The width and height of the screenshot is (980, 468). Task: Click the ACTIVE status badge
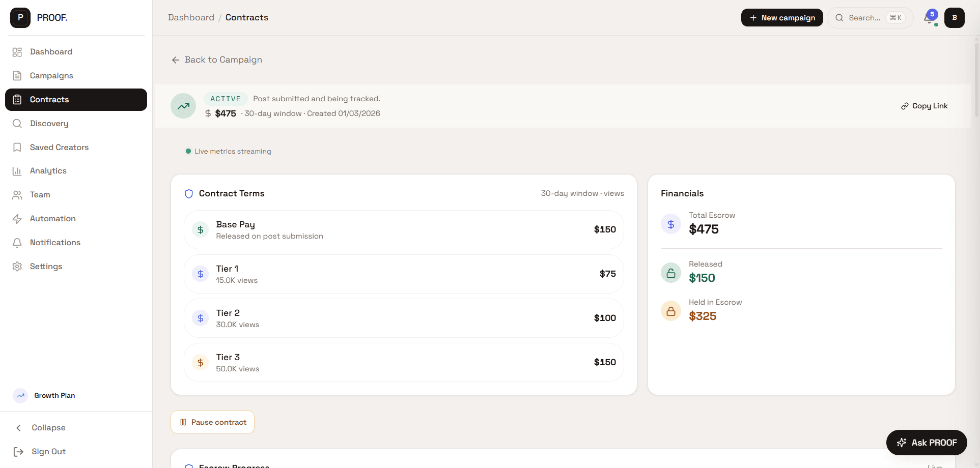[x=226, y=99]
